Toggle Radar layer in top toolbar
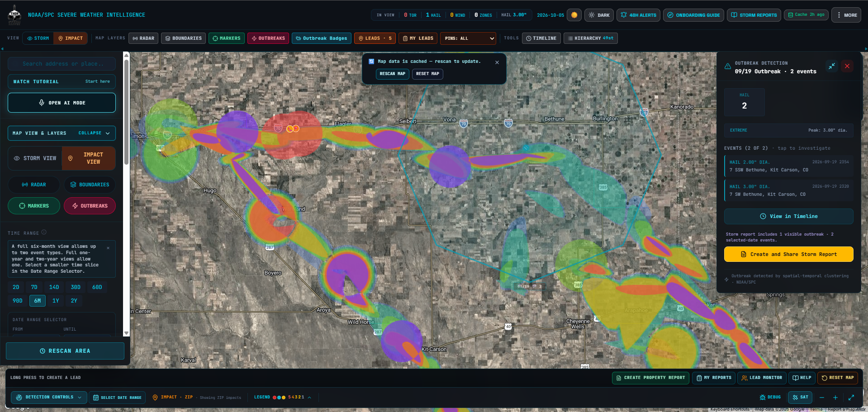The width and height of the screenshot is (868, 412). pyautogui.click(x=143, y=38)
